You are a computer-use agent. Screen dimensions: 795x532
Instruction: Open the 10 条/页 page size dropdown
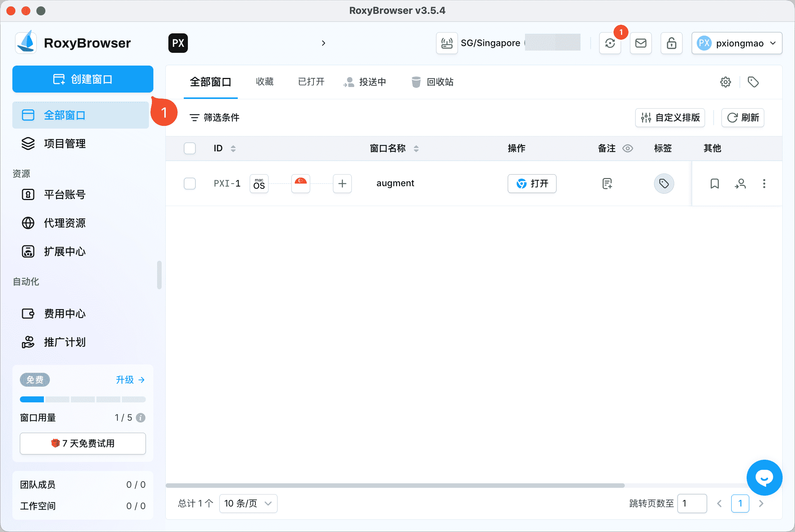(x=248, y=504)
